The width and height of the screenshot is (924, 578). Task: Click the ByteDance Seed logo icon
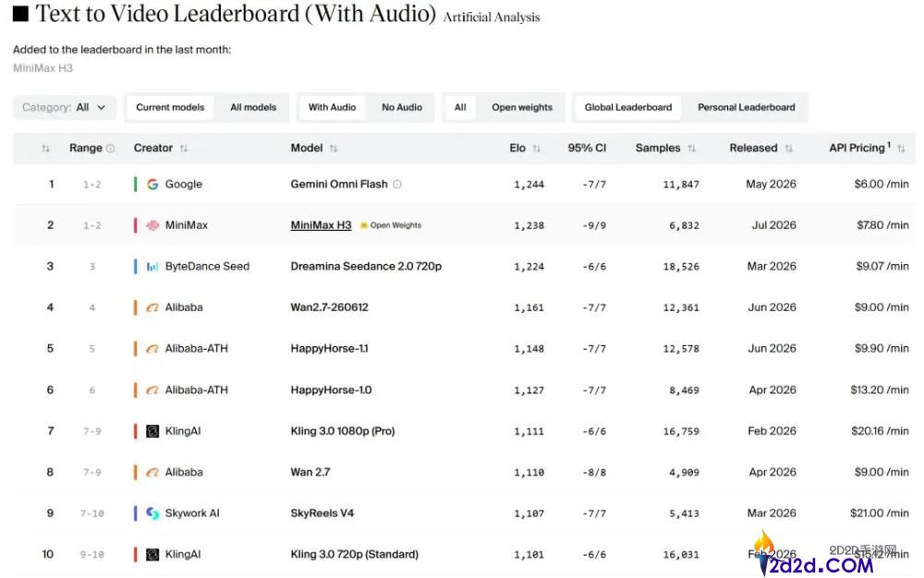(x=152, y=267)
